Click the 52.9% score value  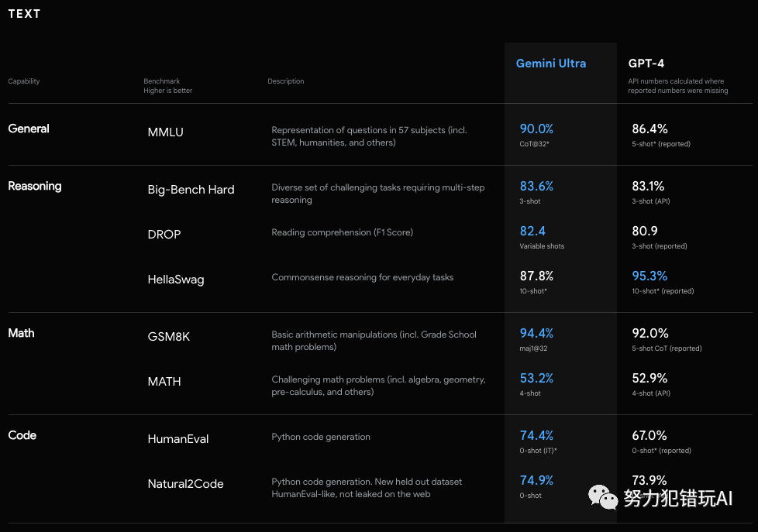(x=649, y=379)
